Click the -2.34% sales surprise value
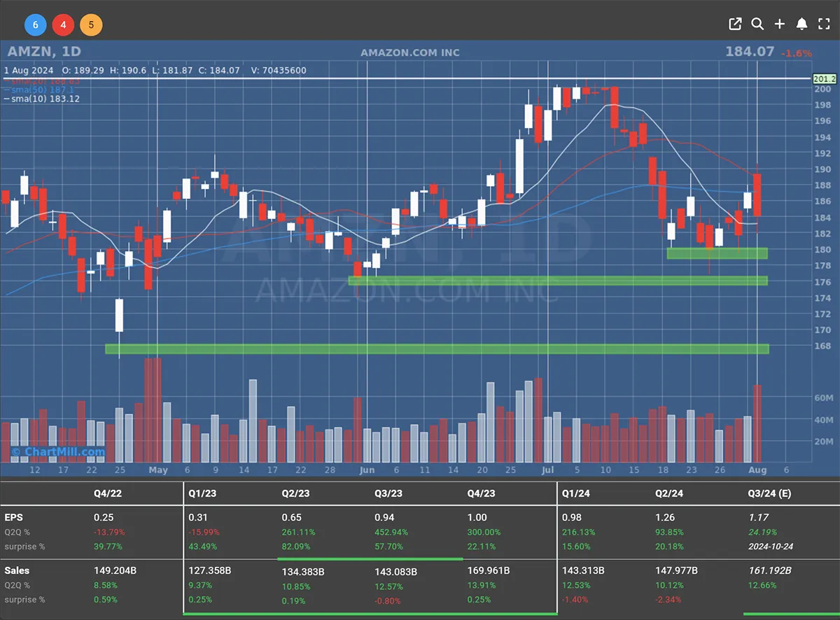Screen dimensions: 840x620 (x=668, y=599)
